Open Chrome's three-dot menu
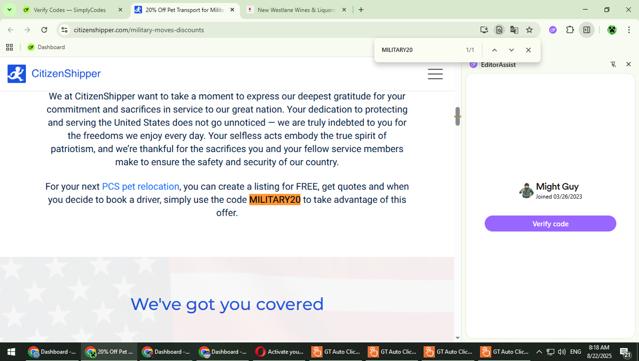The image size is (639, 361). (629, 30)
